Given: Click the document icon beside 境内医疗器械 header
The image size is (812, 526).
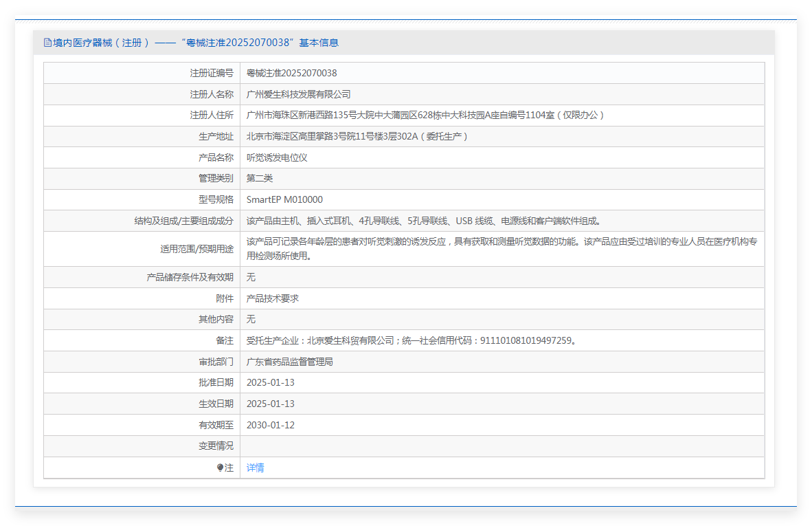Looking at the screenshot, I should pos(47,43).
